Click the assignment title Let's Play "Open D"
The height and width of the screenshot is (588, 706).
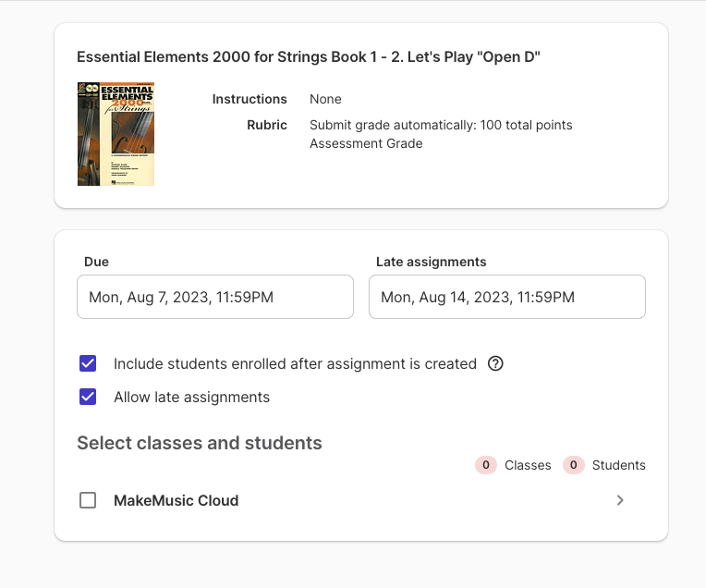point(308,57)
